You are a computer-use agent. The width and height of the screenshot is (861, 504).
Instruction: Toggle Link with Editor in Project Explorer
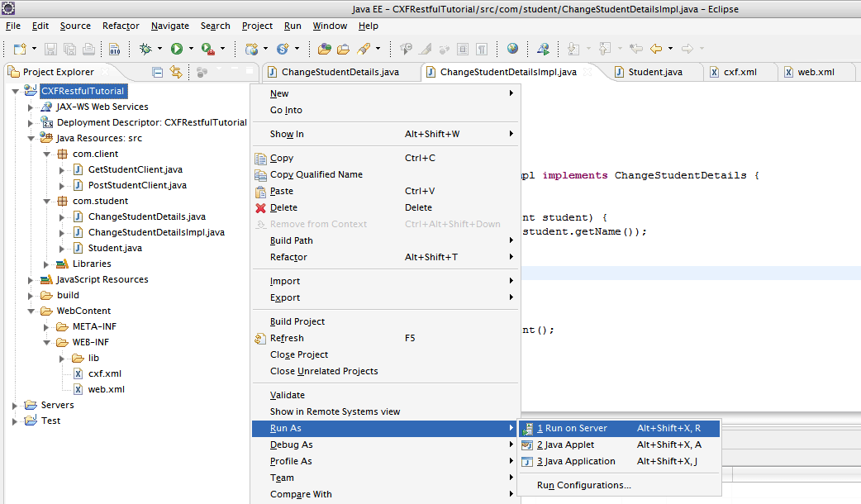pos(175,73)
